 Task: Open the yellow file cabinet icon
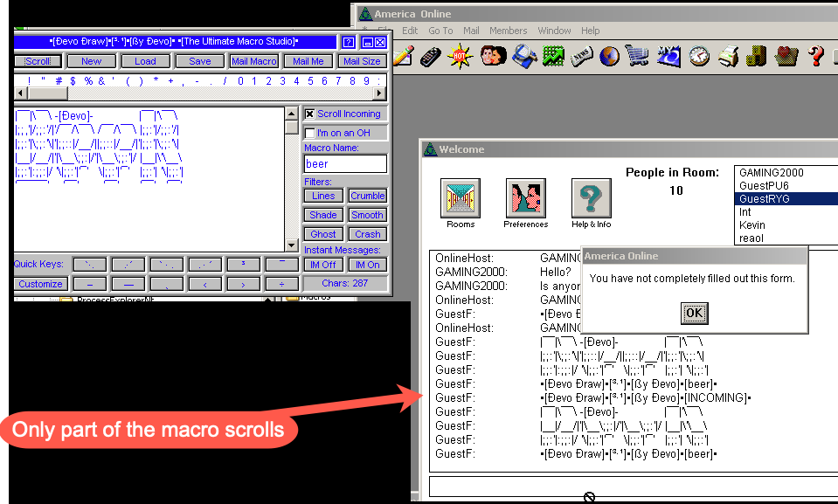click(756, 56)
